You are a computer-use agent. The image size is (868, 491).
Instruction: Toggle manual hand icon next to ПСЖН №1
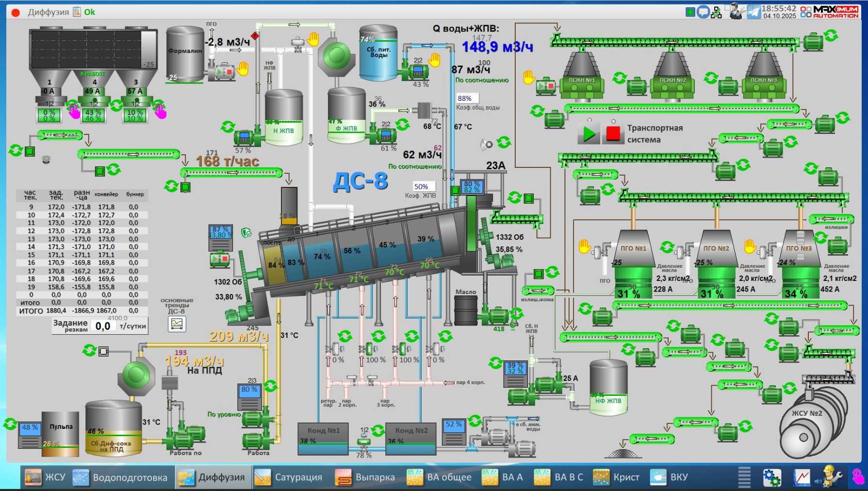tap(529, 77)
